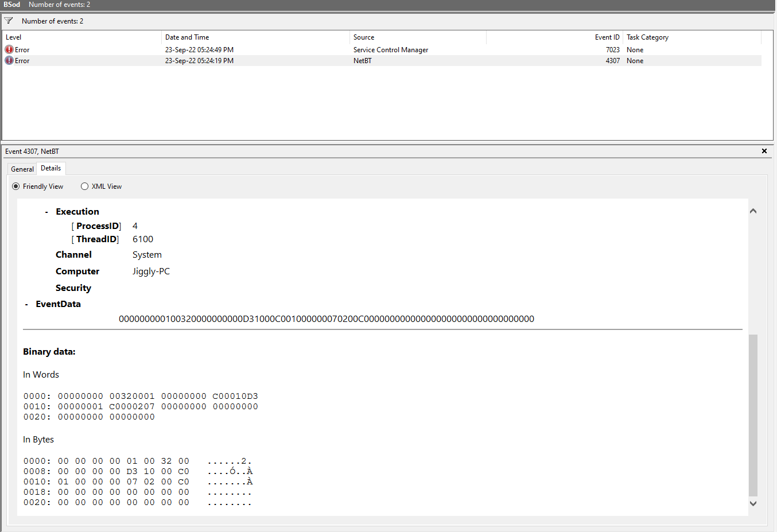Viewport: 777px width, 532px height.
Task: Click the Binary data heading
Action: pos(49,352)
